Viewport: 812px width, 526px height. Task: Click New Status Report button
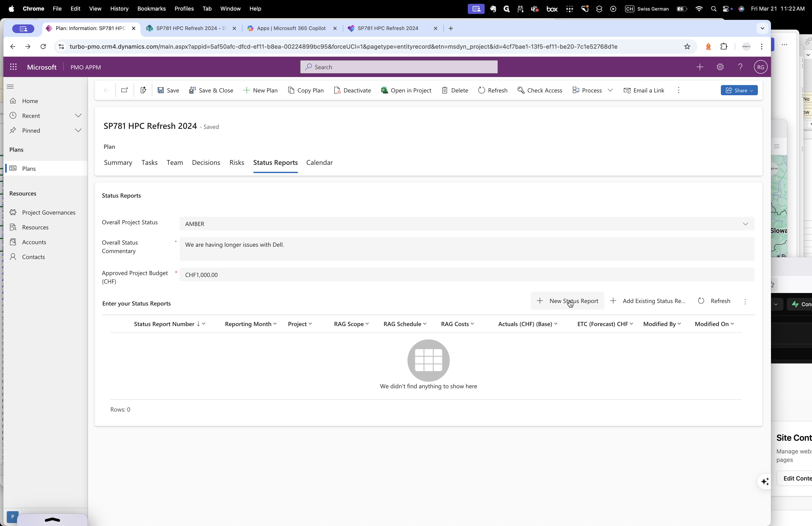pyautogui.click(x=567, y=301)
